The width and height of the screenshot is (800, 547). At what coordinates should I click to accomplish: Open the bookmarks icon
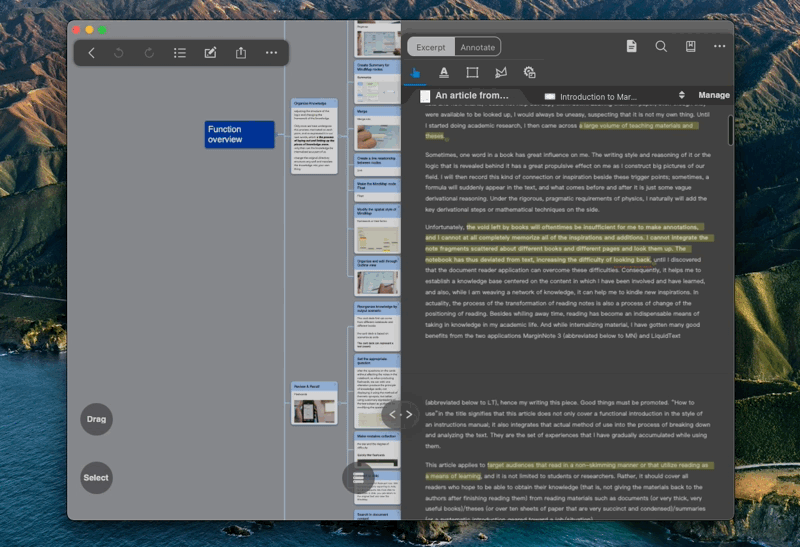[x=690, y=46]
